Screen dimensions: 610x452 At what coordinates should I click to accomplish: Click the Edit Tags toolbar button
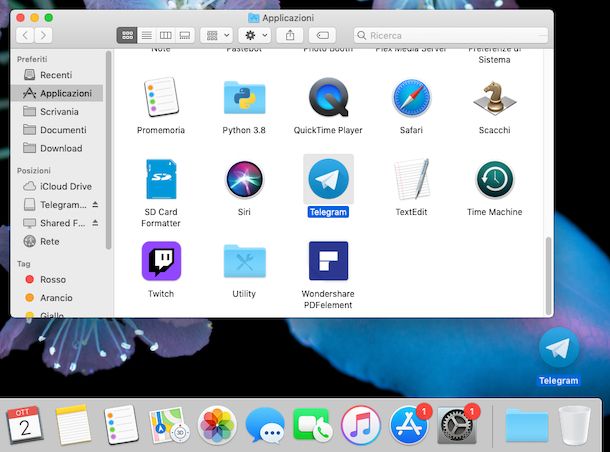pos(323,35)
